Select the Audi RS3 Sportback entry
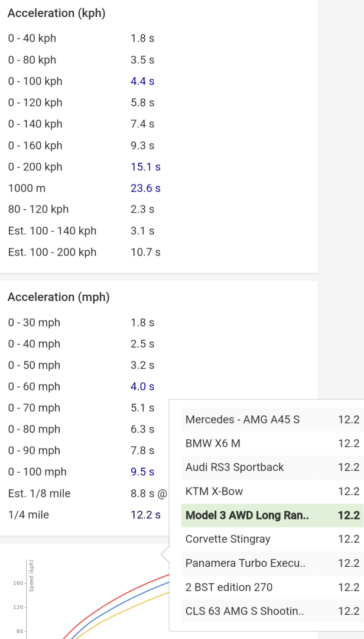This screenshot has width=364, height=639. point(235,467)
